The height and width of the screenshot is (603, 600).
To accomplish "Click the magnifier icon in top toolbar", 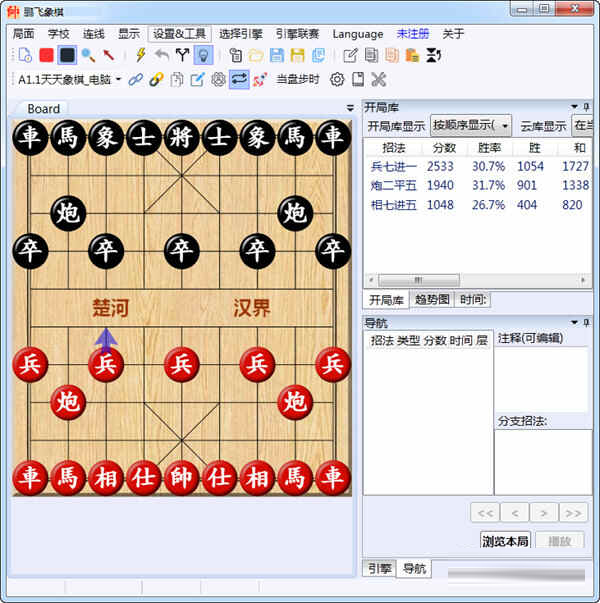I will (88, 55).
